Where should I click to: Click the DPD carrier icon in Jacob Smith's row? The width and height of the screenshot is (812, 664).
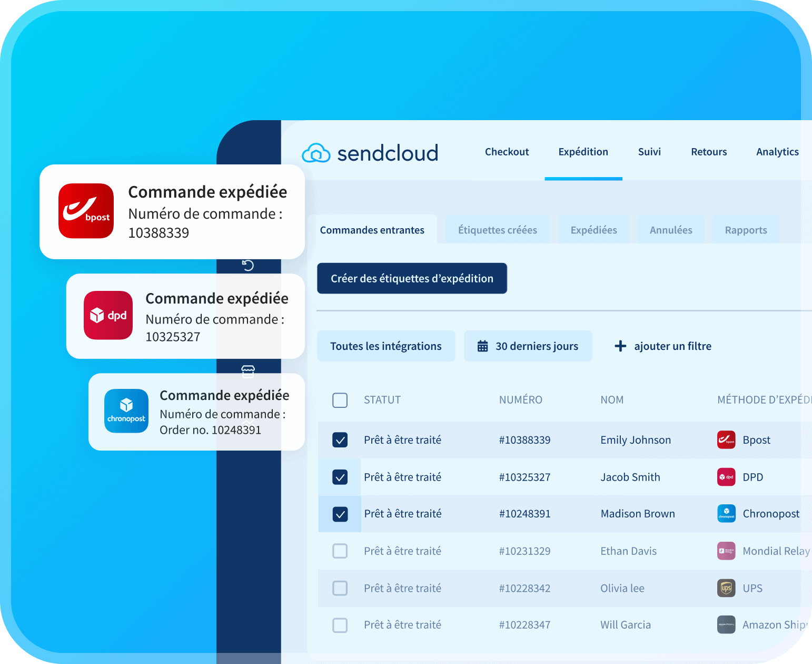[726, 477]
